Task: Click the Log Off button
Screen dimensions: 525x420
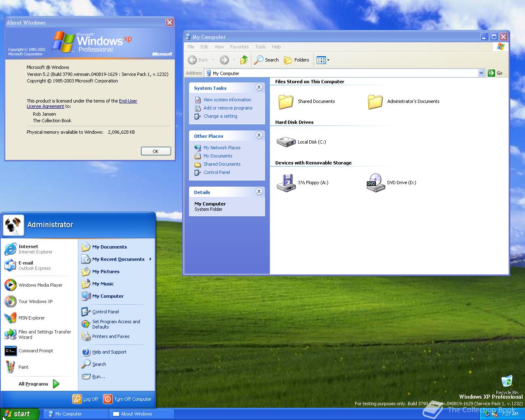Action: tap(85, 399)
